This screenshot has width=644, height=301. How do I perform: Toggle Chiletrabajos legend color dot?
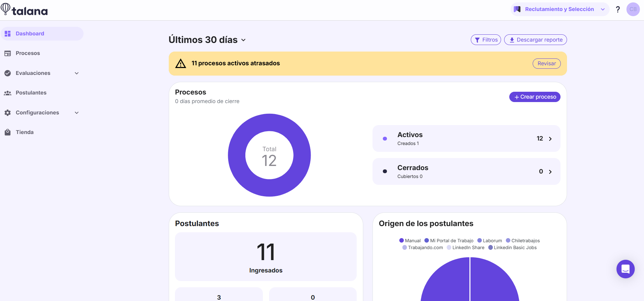pos(508,241)
